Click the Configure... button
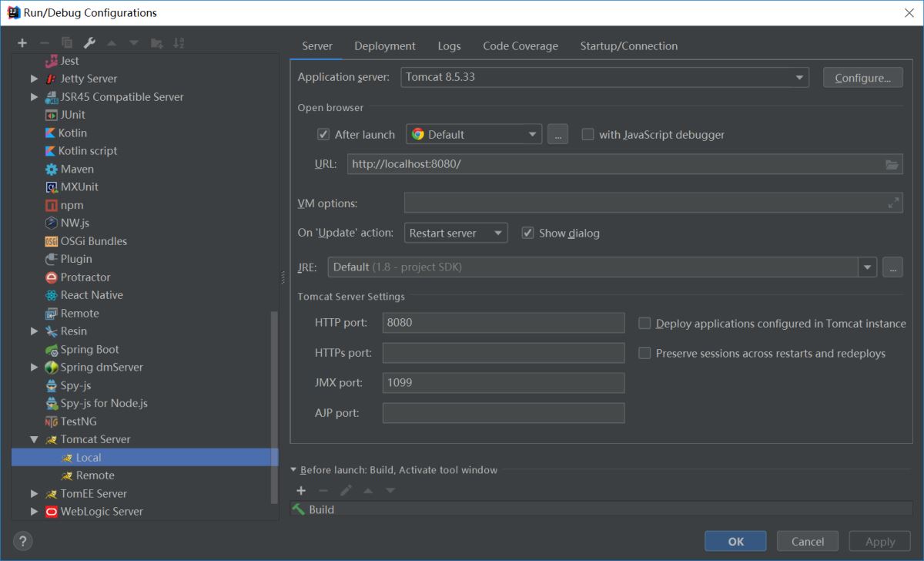 pos(862,78)
